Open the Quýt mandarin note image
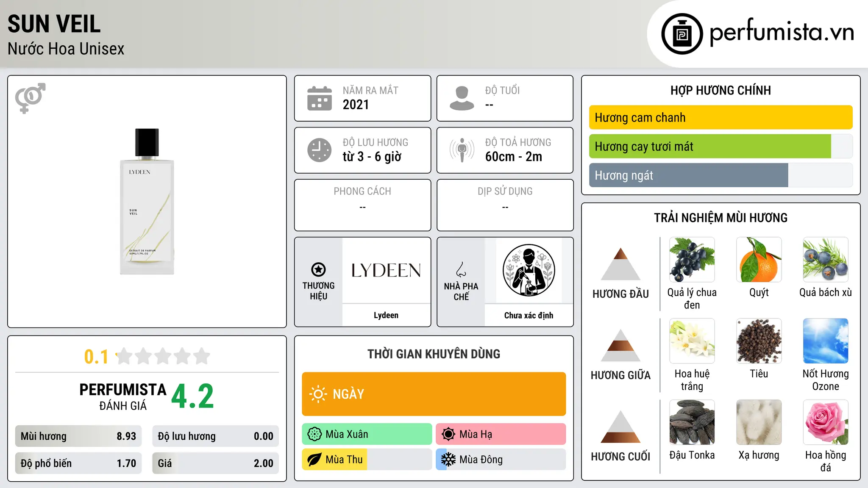The width and height of the screenshot is (868, 488). (759, 260)
